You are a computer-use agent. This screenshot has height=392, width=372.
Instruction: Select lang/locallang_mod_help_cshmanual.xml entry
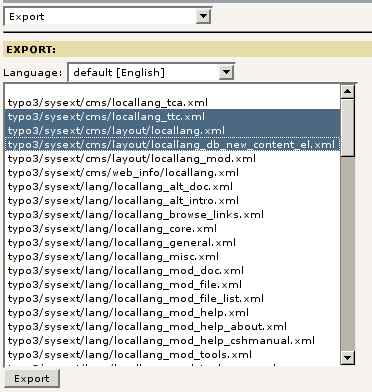coord(173,340)
